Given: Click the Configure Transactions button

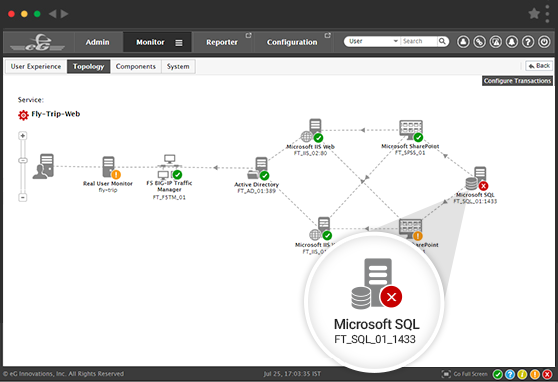Looking at the screenshot, I should pos(517,81).
